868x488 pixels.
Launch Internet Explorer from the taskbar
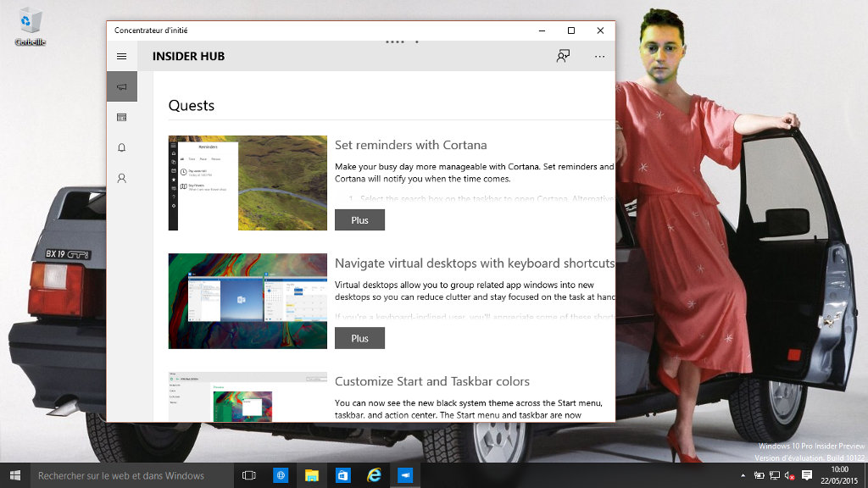coord(374,475)
